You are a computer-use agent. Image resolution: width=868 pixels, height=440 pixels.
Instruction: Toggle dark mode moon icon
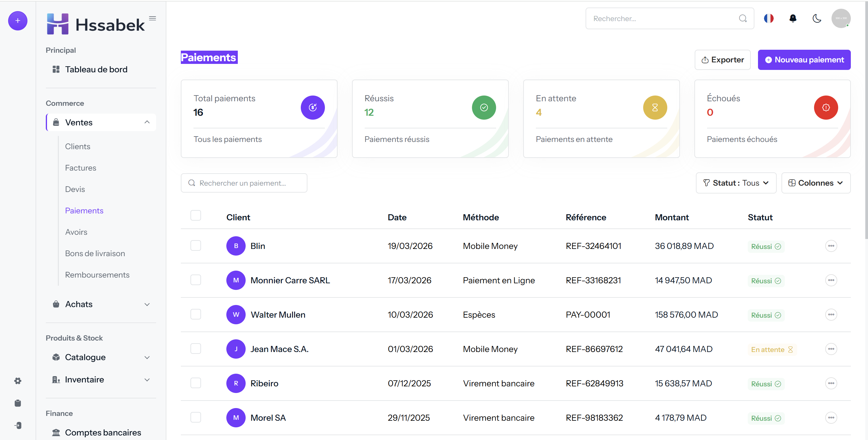pyautogui.click(x=817, y=18)
